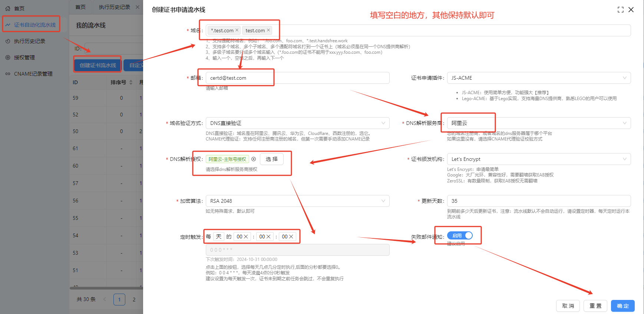Expand the 域名验证方式 dropdown

click(297, 123)
